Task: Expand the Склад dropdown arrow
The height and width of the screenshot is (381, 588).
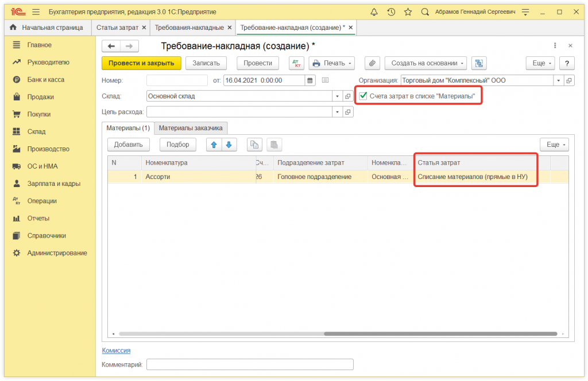Action: [337, 96]
